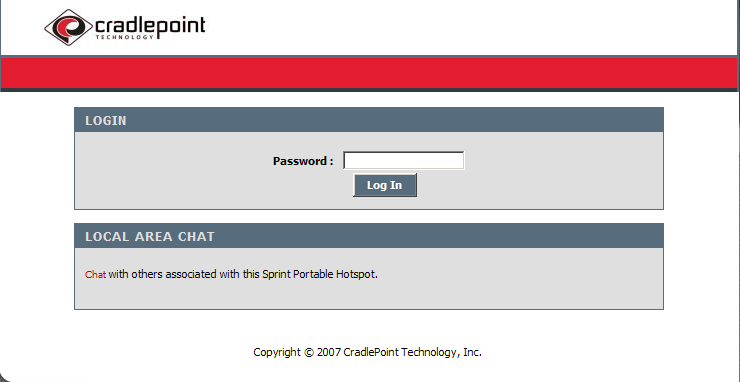Click the Password label text
This screenshot has width=740, height=382.
303,161
